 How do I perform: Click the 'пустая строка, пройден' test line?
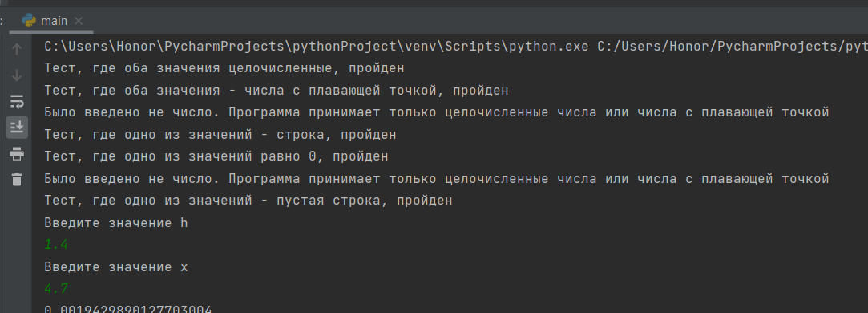[248, 201]
